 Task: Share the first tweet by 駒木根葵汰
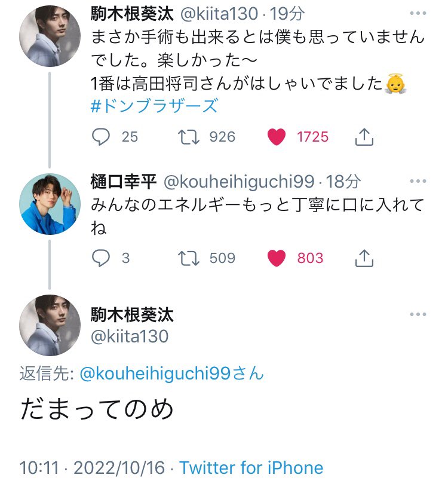click(364, 137)
